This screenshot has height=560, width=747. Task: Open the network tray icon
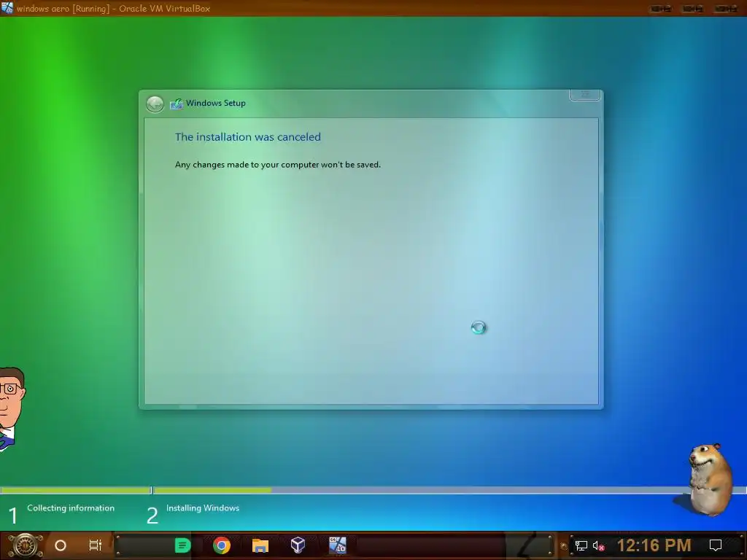click(581, 545)
